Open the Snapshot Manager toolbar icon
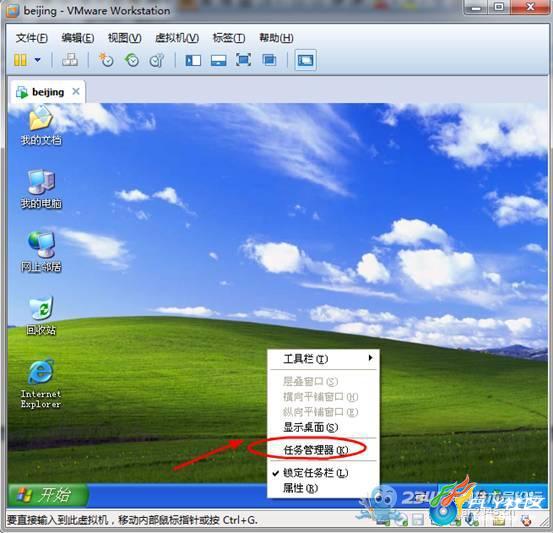This screenshot has width=553, height=533. coord(157,60)
